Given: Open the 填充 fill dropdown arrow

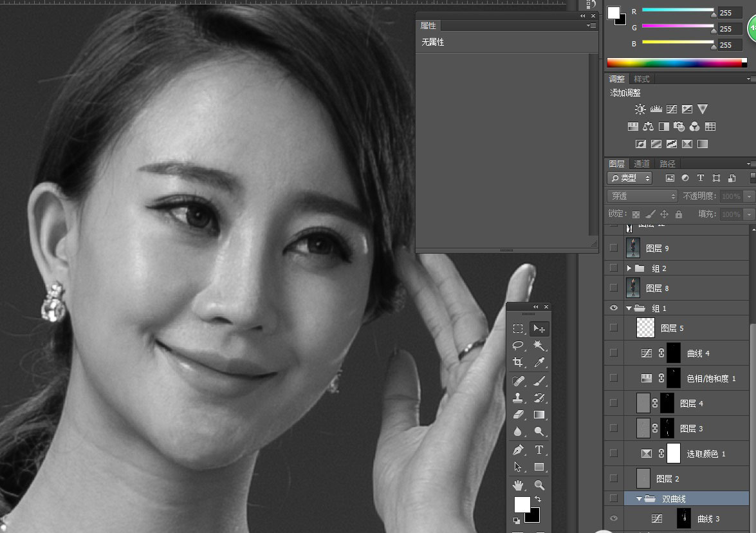Looking at the screenshot, I should coord(749,214).
